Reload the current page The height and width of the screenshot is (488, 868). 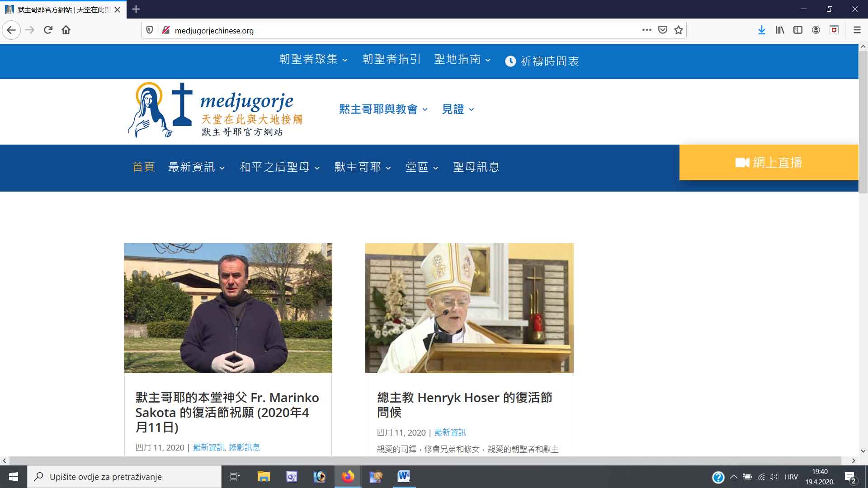pyautogui.click(x=48, y=30)
